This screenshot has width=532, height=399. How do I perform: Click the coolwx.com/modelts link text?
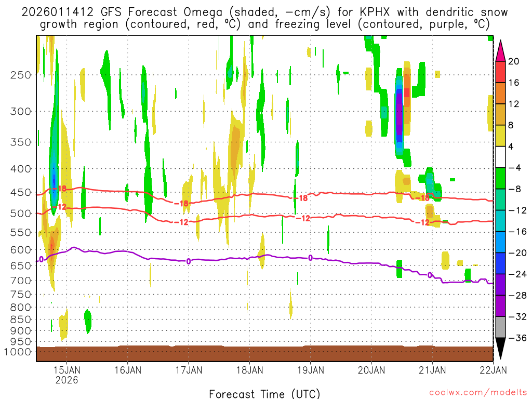478,393
